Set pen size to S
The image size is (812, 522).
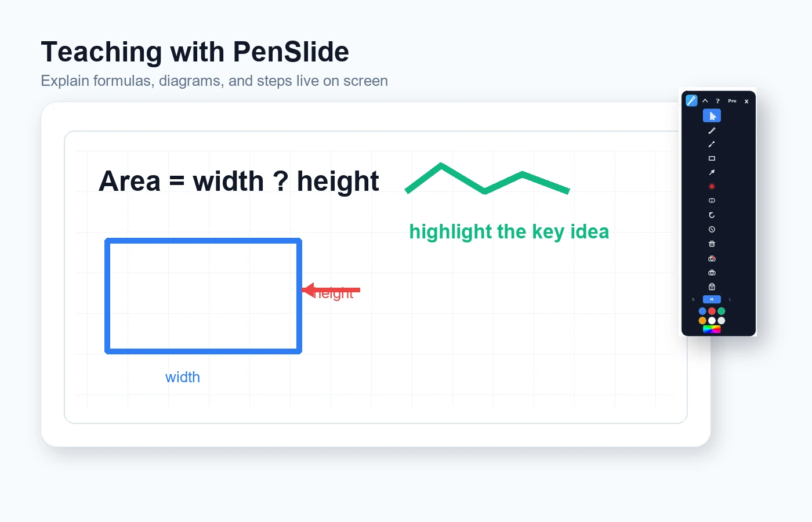[693, 299]
